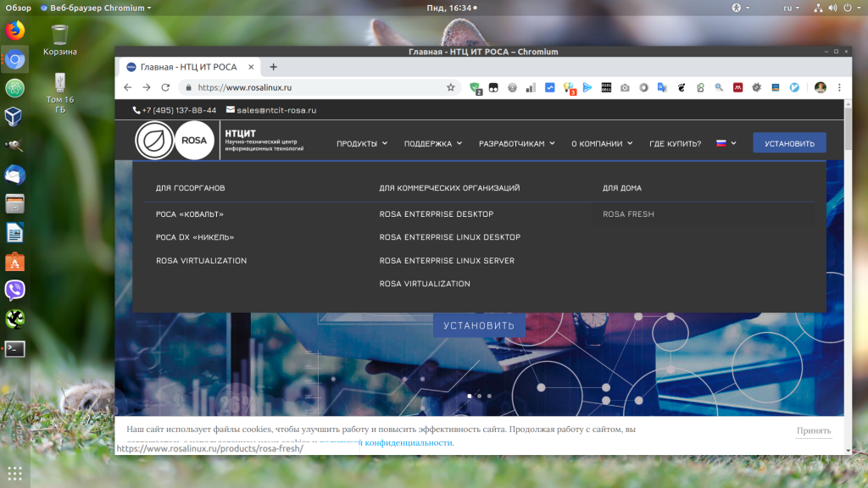Open the Корзина trash desktop icon
868x488 pixels.
59,39
